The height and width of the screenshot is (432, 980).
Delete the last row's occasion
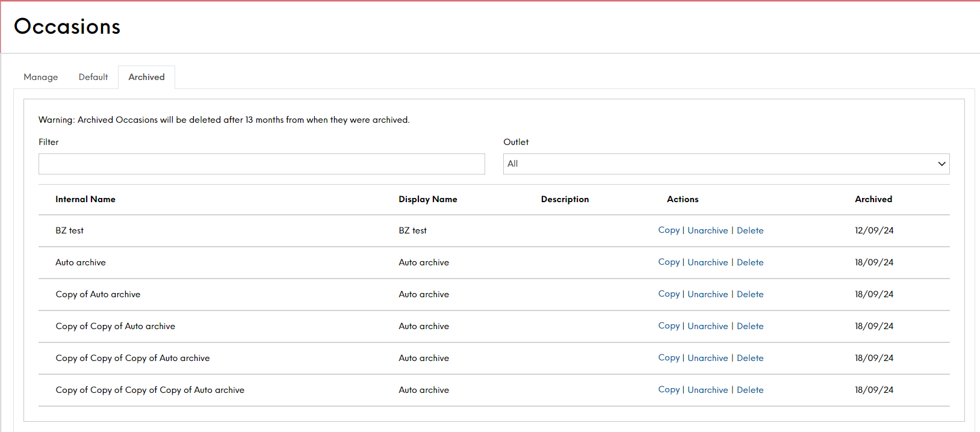[750, 390]
